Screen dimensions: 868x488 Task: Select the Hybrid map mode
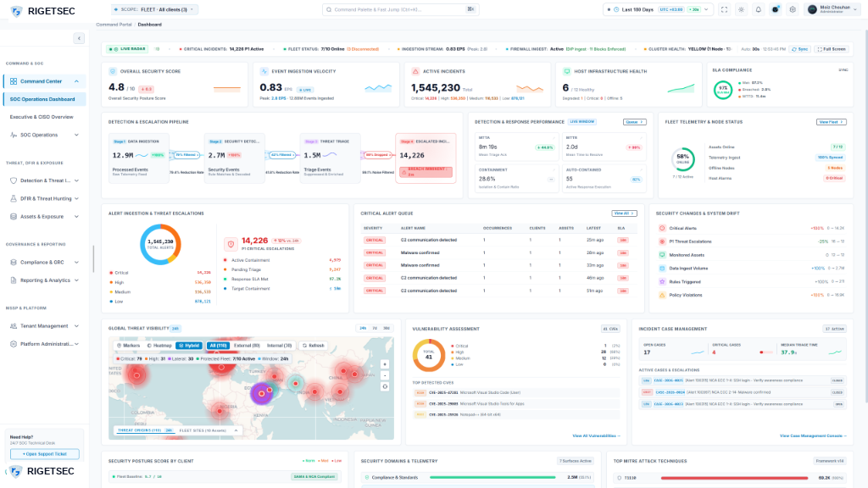coord(189,346)
